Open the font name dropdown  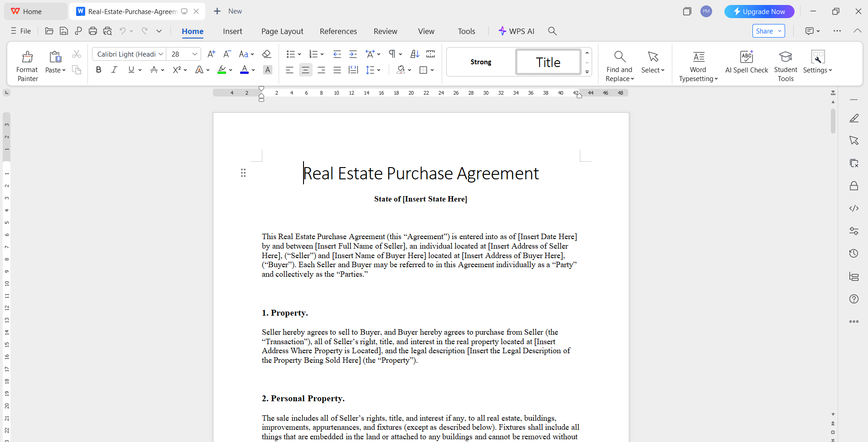pyautogui.click(x=161, y=54)
